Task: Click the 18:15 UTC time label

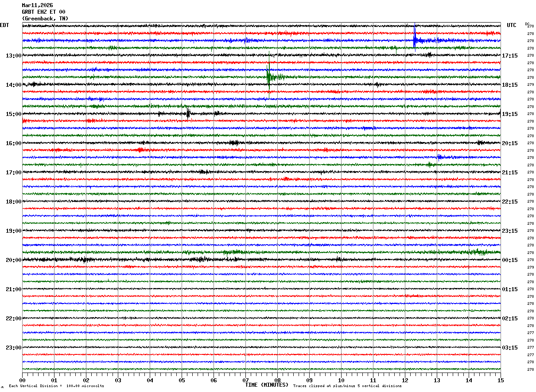Action: coord(510,85)
